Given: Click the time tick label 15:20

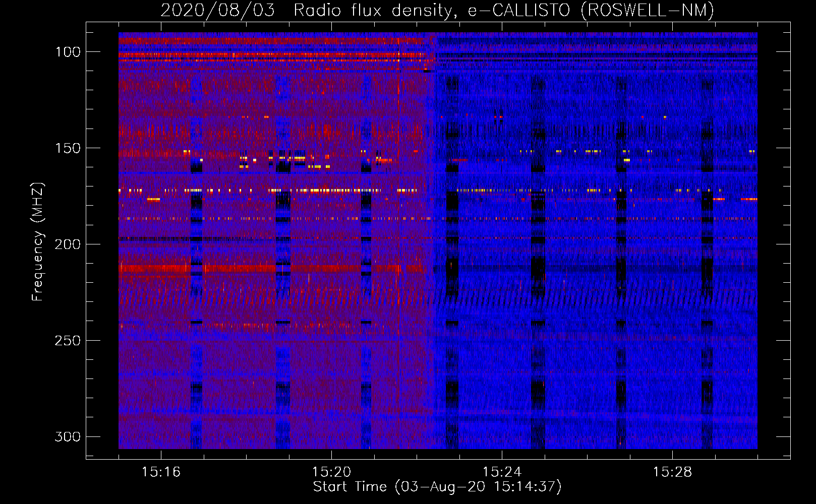Looking at the screenshot, I should [331, 472].
